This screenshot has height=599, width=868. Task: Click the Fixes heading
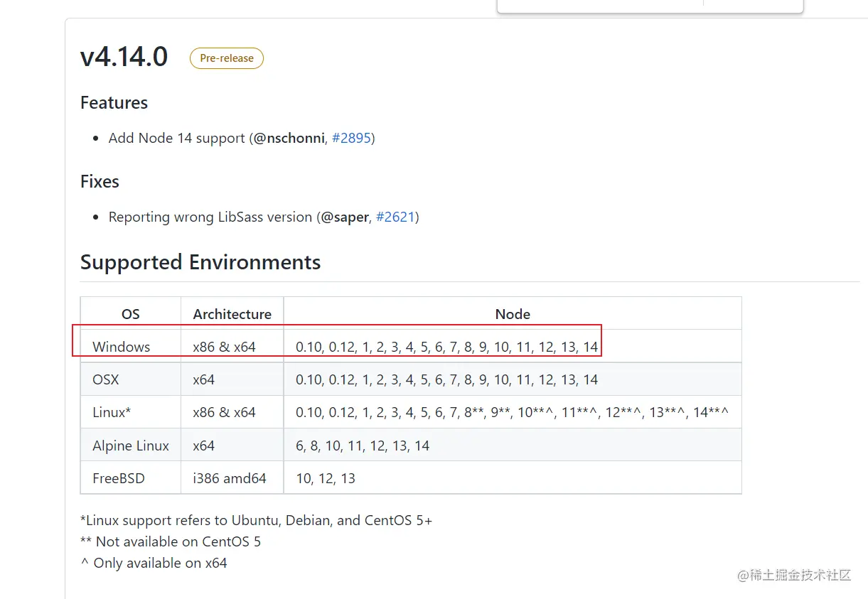pos(100,181)
